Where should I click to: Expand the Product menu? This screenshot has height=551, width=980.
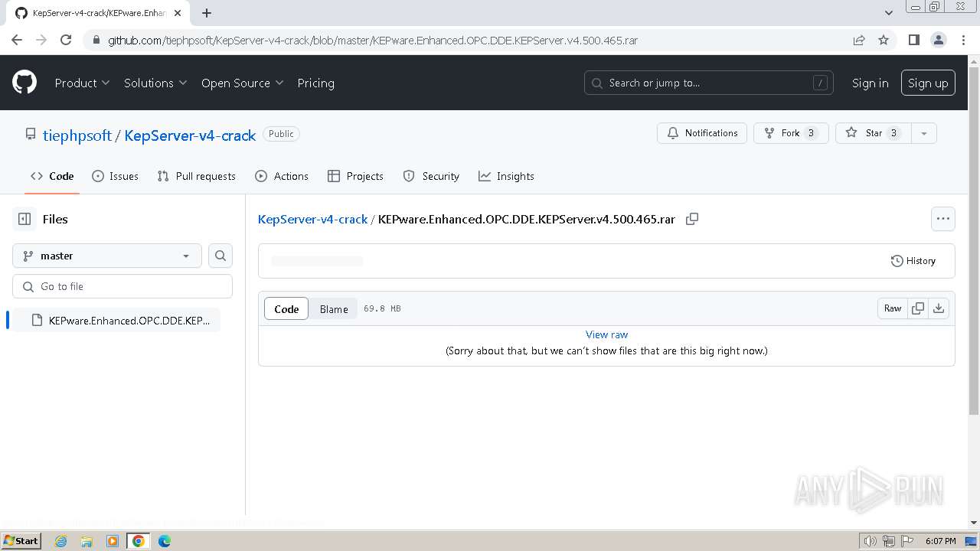point(82,83)
